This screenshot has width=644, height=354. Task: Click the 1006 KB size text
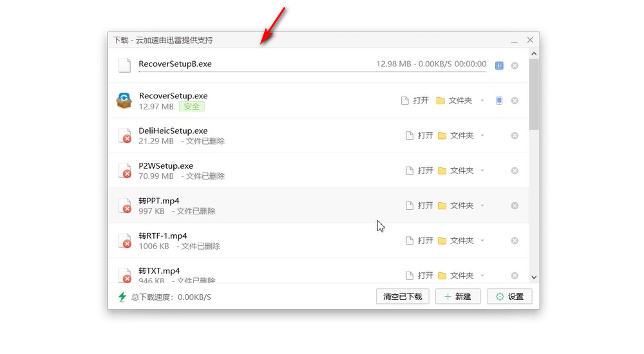click(154, 246)
